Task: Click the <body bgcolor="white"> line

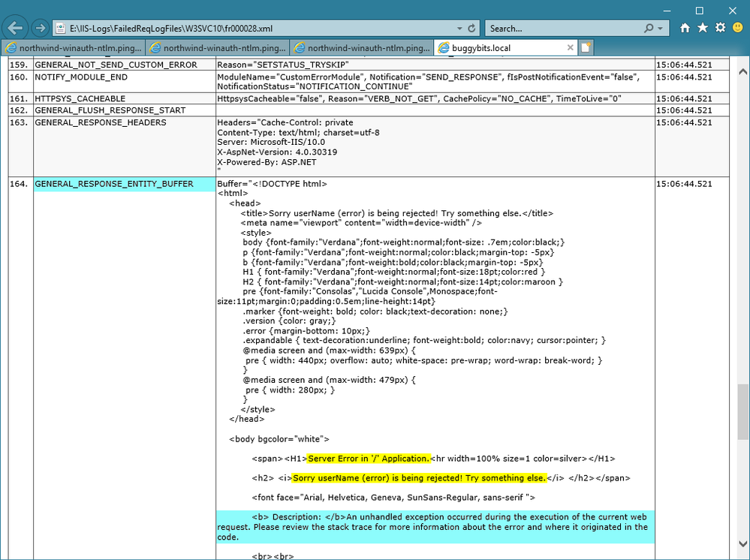Action: coord(279,439)
